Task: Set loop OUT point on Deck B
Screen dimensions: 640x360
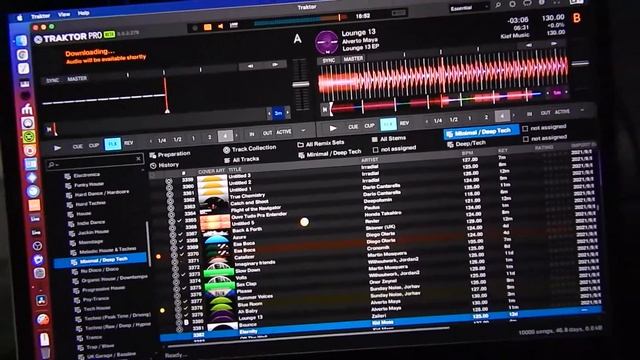Action: tap(545, 113)
